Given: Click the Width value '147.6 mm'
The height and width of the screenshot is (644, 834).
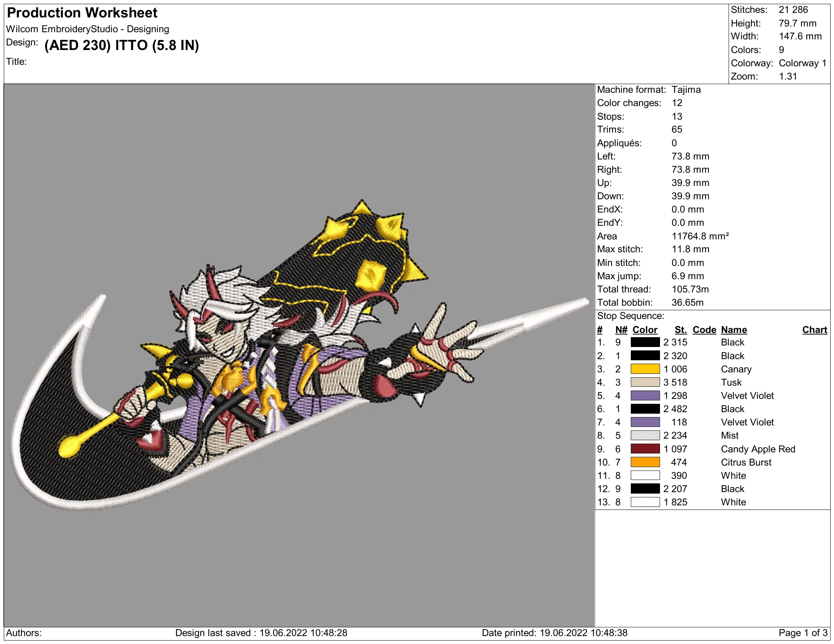Looking at the screenshot, I should tap(800, 37).
